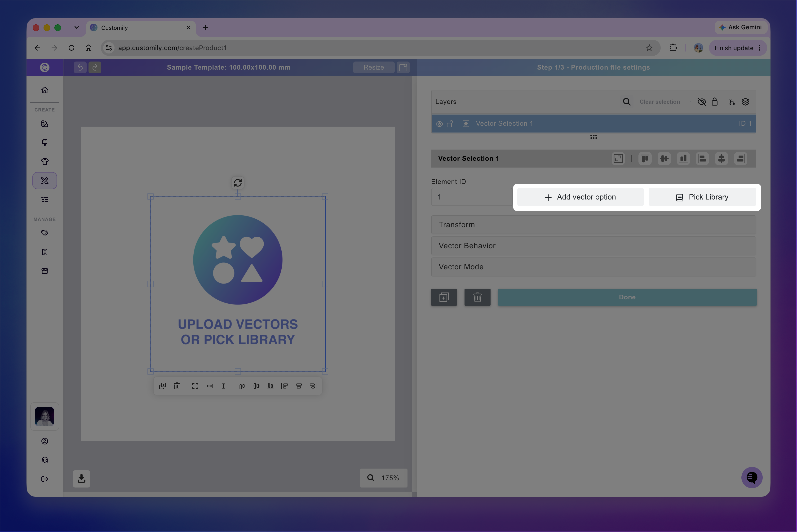Click the Done button

point(627,297)
